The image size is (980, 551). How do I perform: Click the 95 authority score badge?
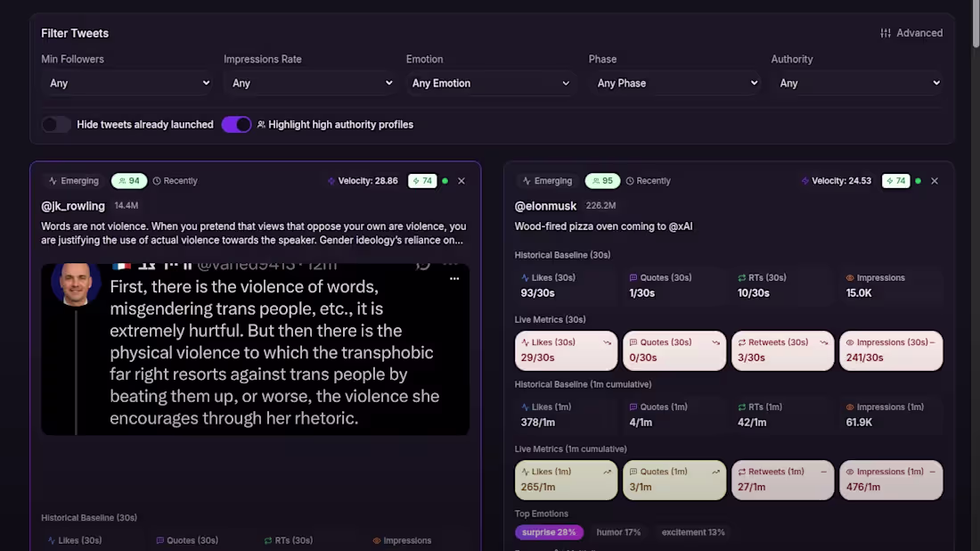pos(602,181)
